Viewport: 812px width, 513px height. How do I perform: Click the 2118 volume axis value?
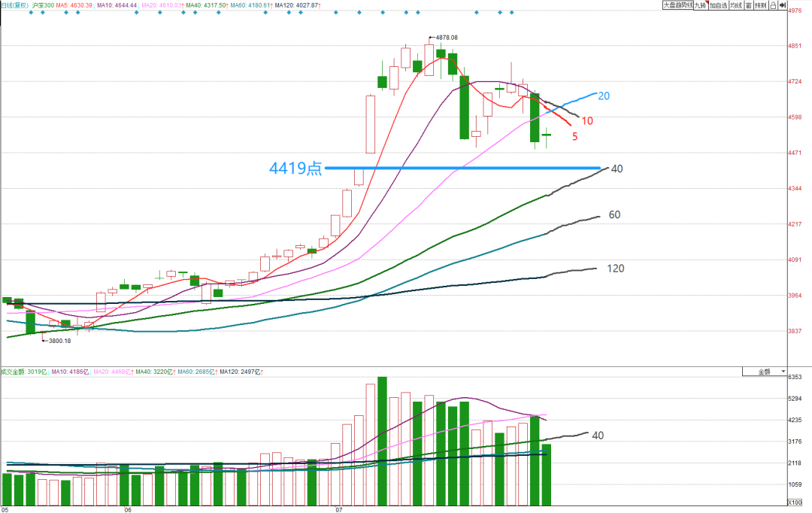coord(795,463)
